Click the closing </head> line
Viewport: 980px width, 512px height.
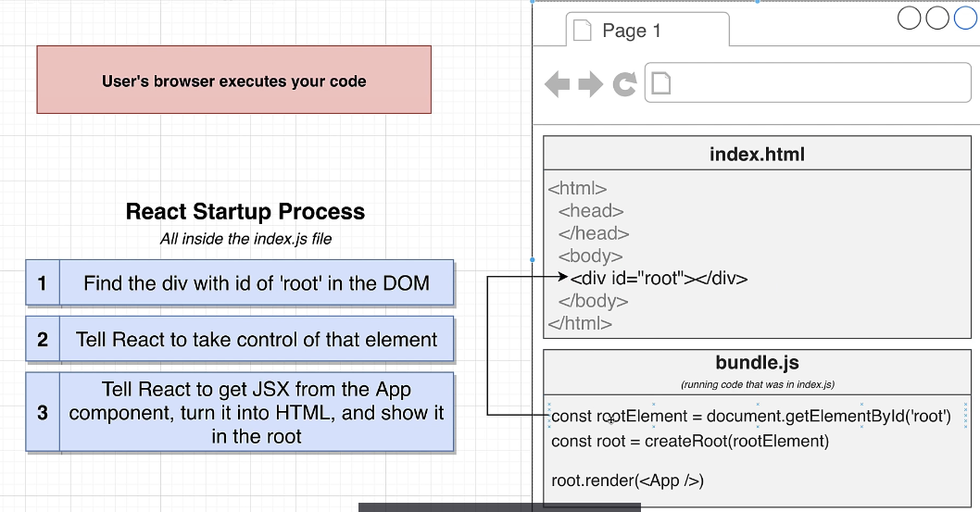594,233
